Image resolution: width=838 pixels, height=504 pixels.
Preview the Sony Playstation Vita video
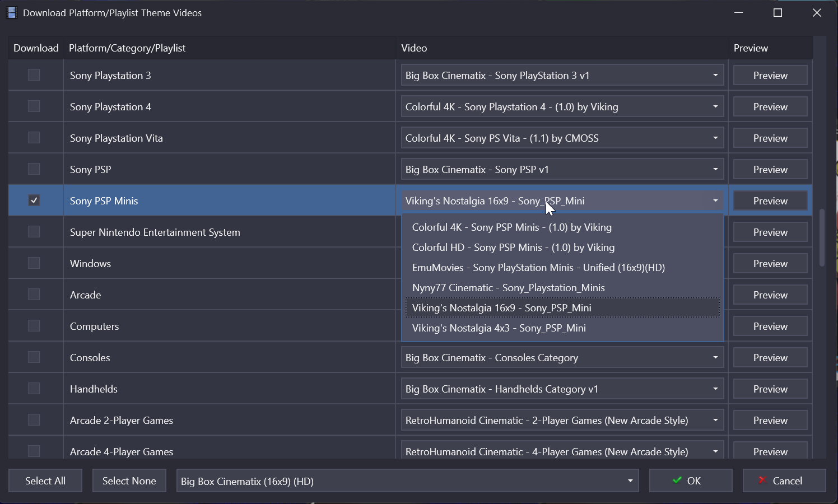[x=770, y=138]
